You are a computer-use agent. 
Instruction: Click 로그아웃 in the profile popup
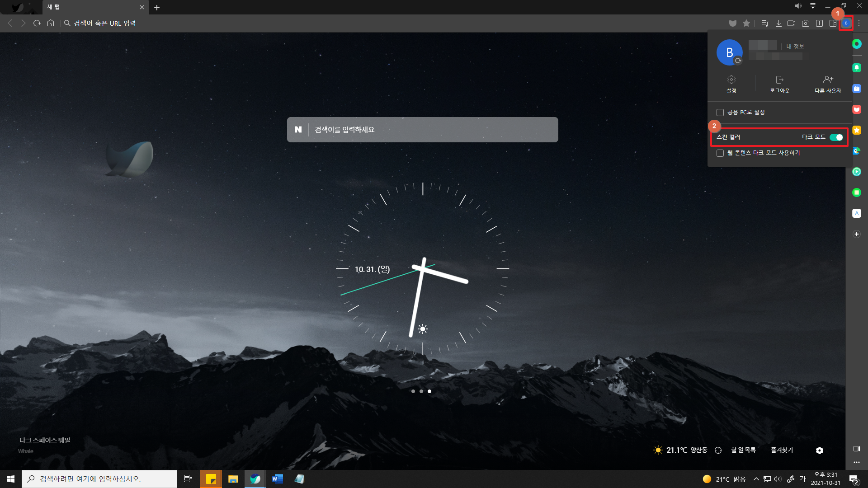780,84
